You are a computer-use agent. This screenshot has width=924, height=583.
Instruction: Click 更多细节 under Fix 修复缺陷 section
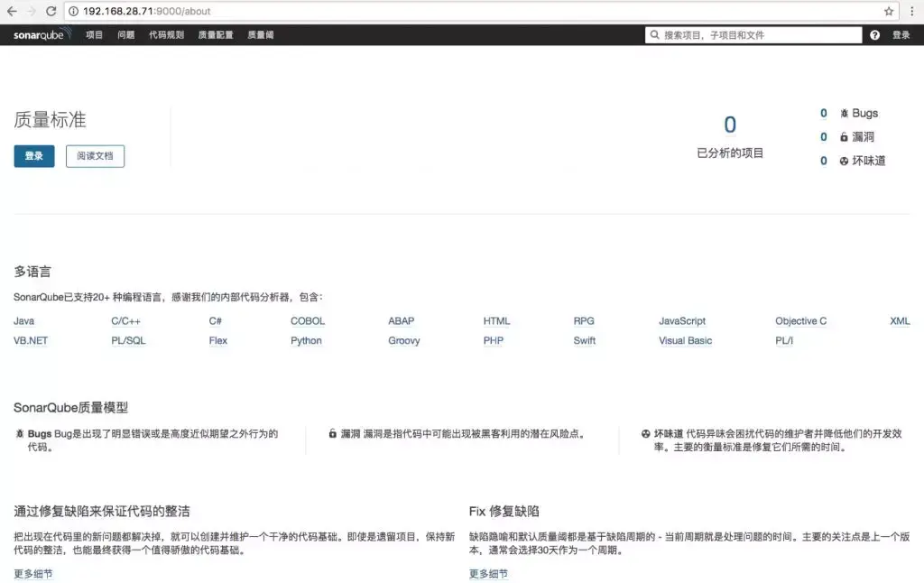pos(488,574)
